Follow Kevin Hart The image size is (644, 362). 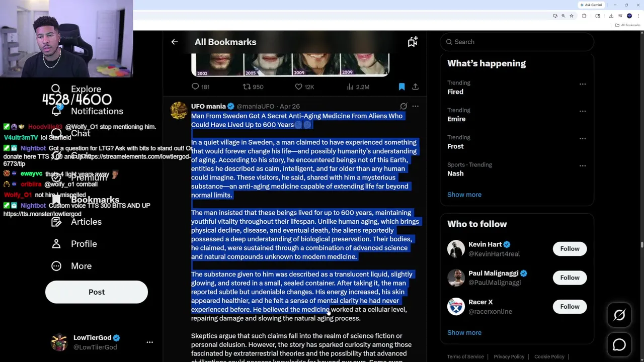[x=570, y=249]
